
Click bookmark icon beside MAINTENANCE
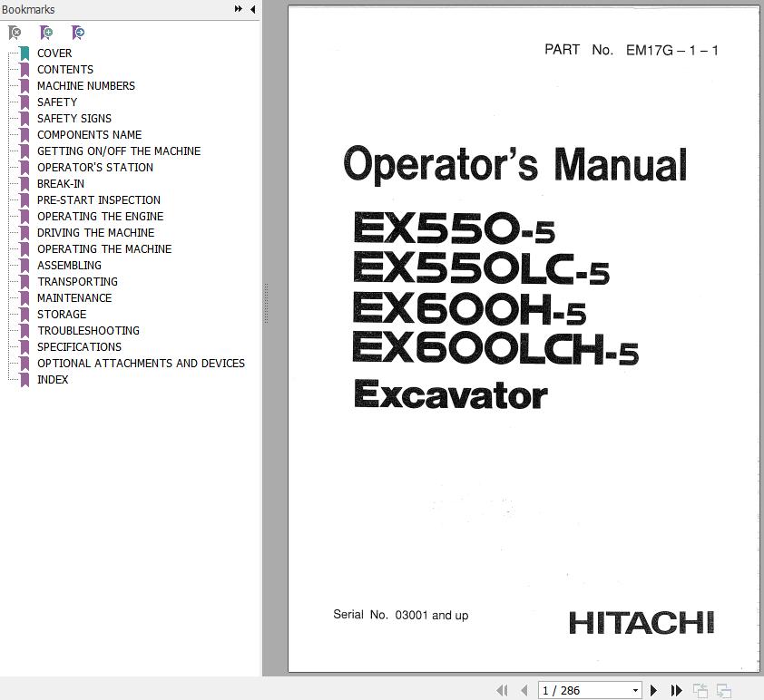[24, 298]
